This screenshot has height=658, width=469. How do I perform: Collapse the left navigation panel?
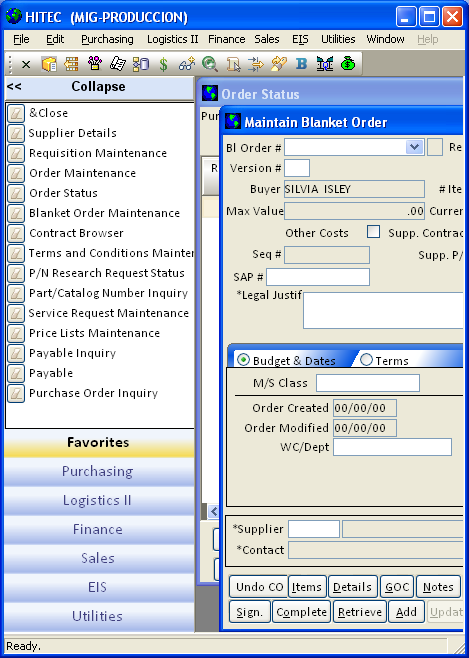pos(99,87)
